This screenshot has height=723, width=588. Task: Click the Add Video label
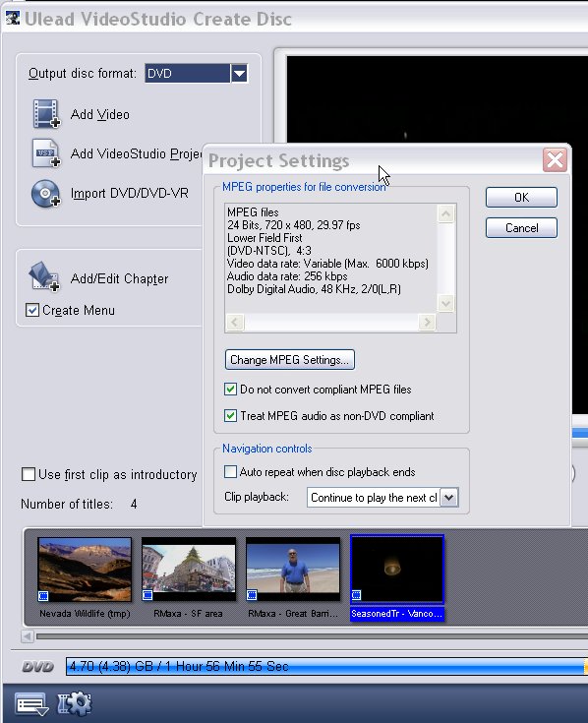[100, 114]
